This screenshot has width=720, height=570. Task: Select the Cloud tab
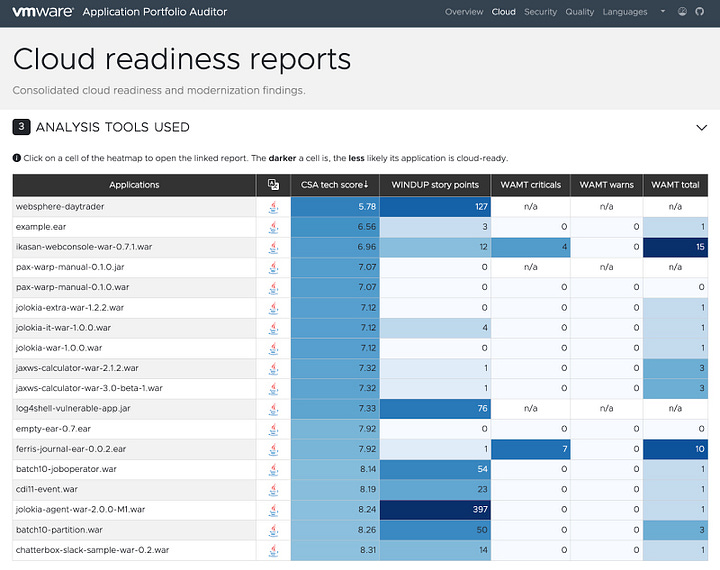[x=504, y=12]
